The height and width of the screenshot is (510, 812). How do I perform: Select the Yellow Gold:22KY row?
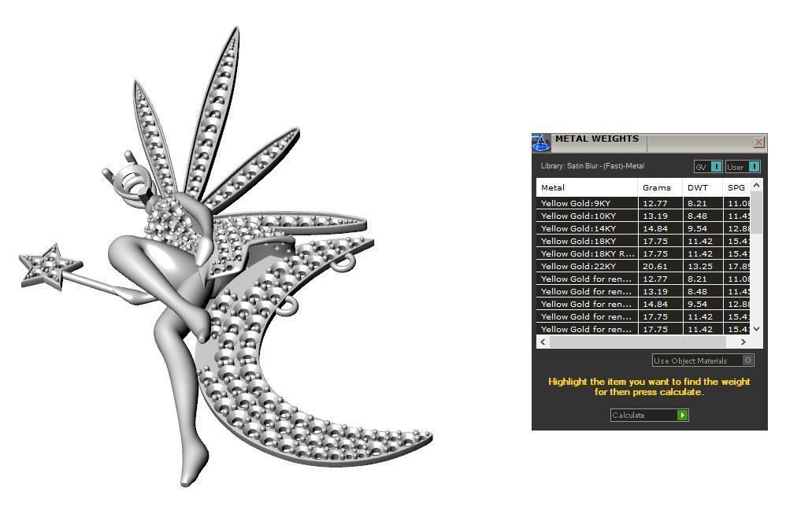click(643, 266)
